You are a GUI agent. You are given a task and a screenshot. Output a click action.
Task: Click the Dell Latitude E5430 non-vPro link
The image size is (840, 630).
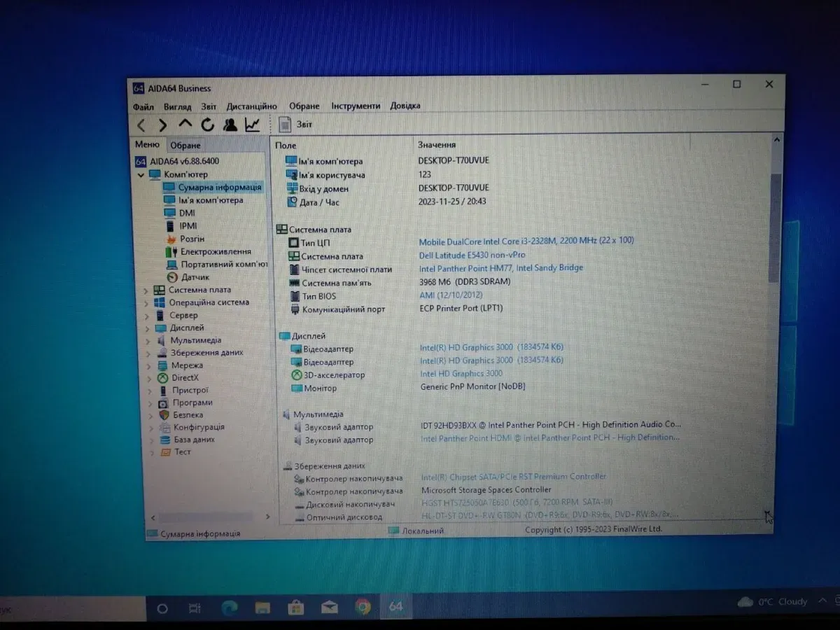[472, 255]
